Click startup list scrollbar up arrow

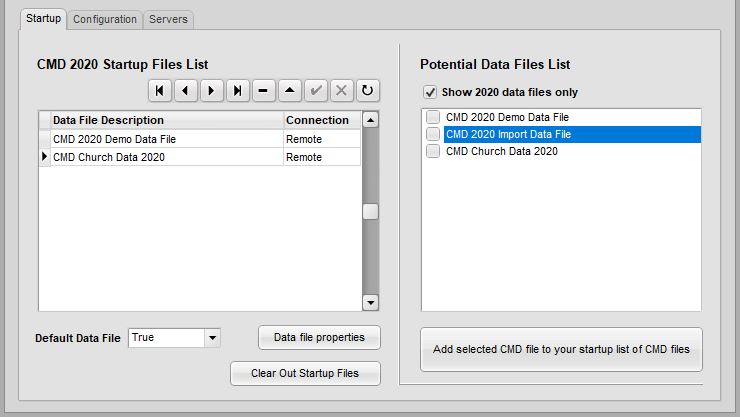tap(370, 120)
